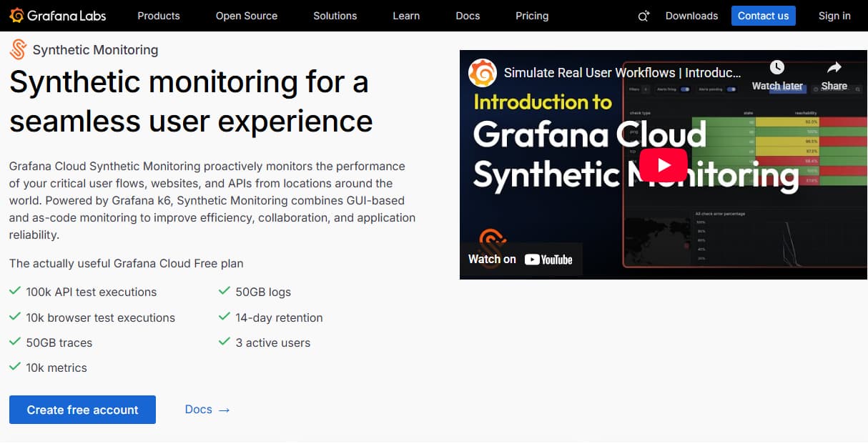868x444 pixels.
Task: Select Open Source in the navigation bar
Action: [x=246, y=16]
